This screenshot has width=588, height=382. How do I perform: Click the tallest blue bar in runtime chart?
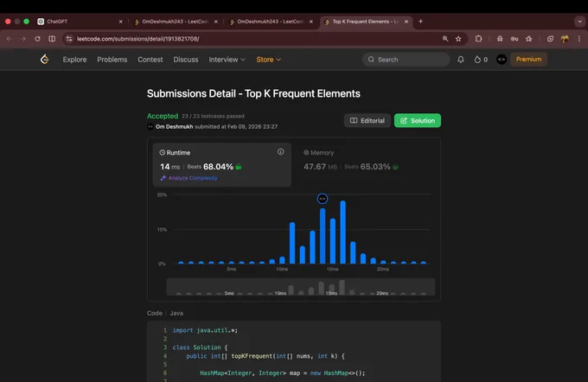342,232
